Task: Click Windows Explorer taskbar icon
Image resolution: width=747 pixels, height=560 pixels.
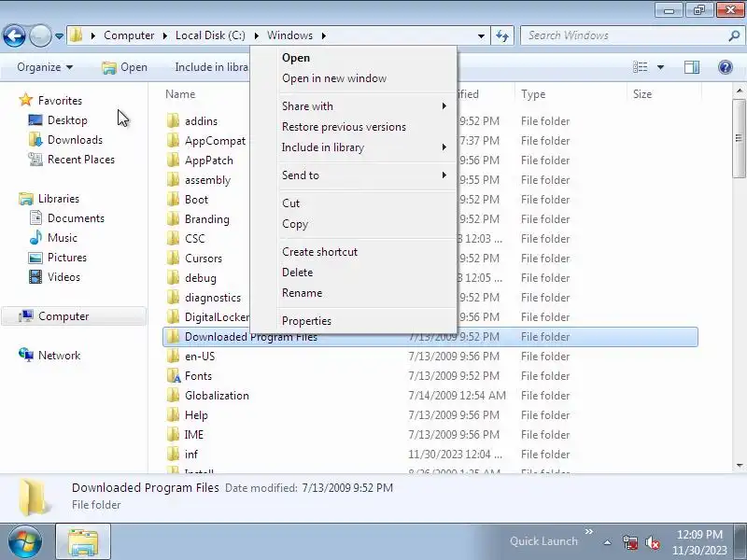Action: (x=83, y=541)
